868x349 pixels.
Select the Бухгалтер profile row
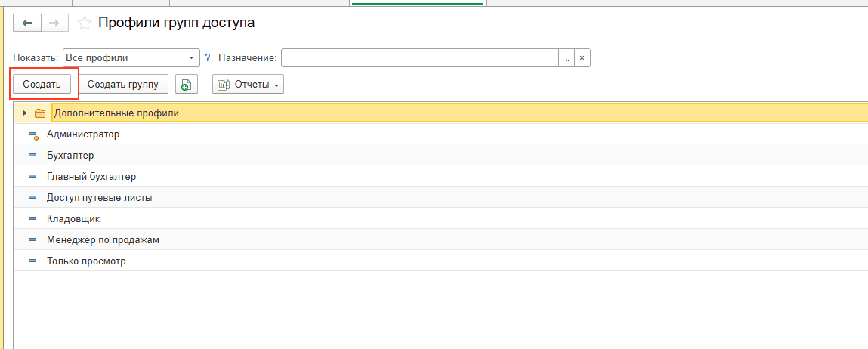pos(70,155)
